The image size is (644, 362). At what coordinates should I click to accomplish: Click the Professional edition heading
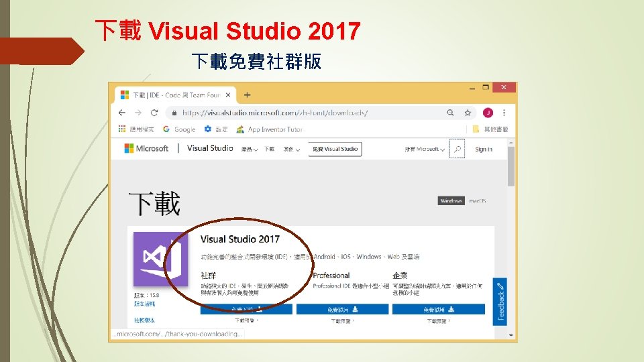331,276
